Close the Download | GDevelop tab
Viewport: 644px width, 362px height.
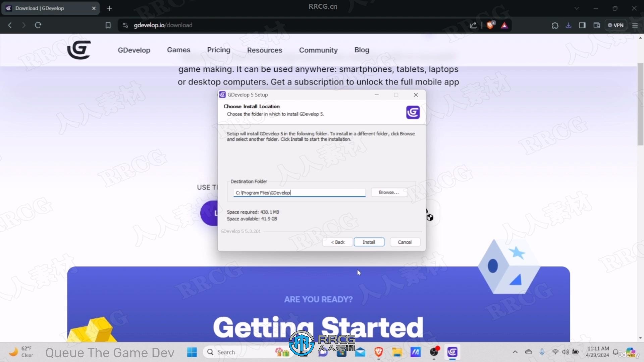(x=94, y=8)
